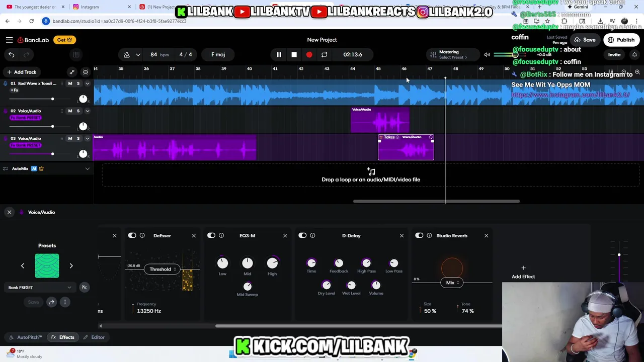
Task: Open the F maj key selector
Action: (218, 54)
